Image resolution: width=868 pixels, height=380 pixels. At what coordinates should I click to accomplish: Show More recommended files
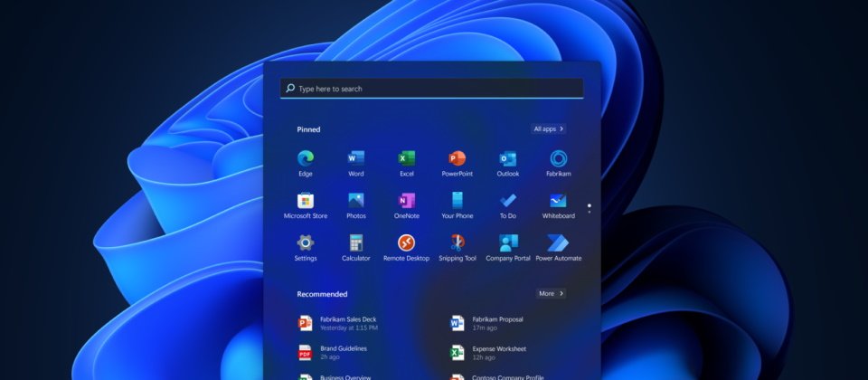(x=551, y=293)
